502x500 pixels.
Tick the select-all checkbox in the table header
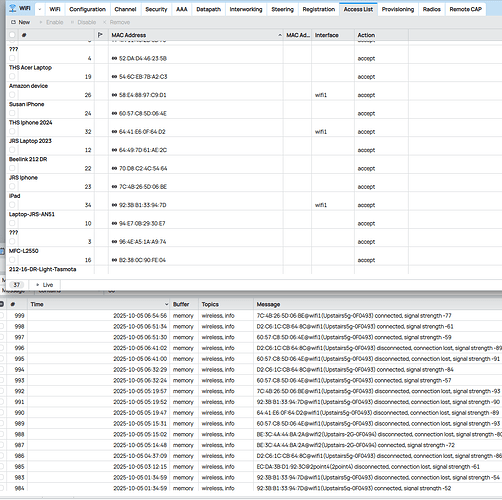pos(12,35)
